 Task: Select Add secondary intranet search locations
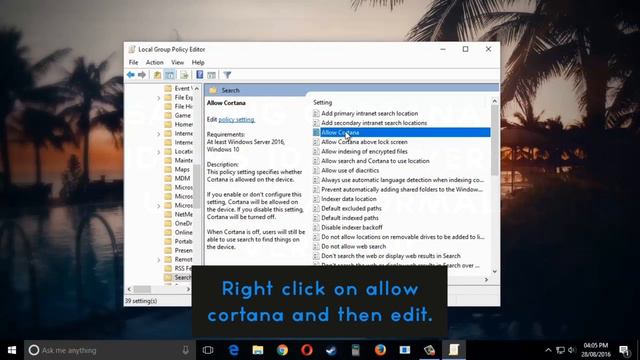[374, 123]
